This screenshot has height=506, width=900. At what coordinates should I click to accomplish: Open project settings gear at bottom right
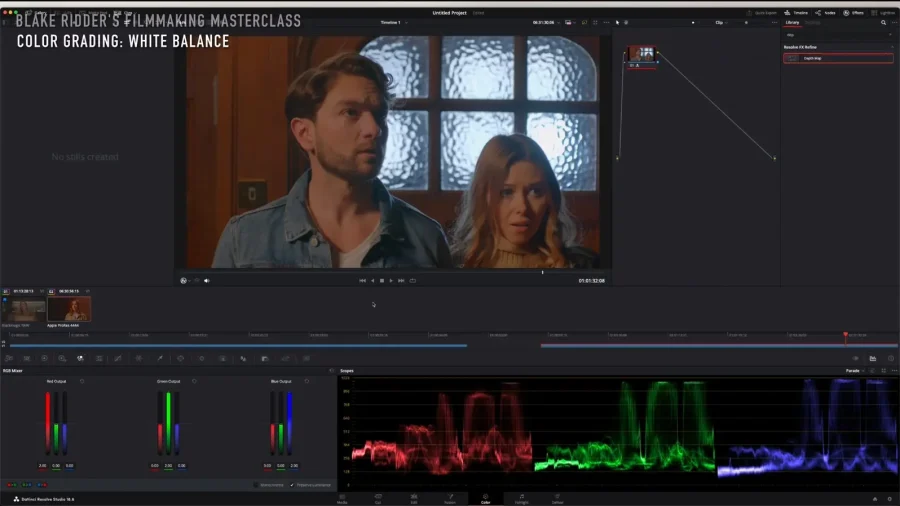890,499
